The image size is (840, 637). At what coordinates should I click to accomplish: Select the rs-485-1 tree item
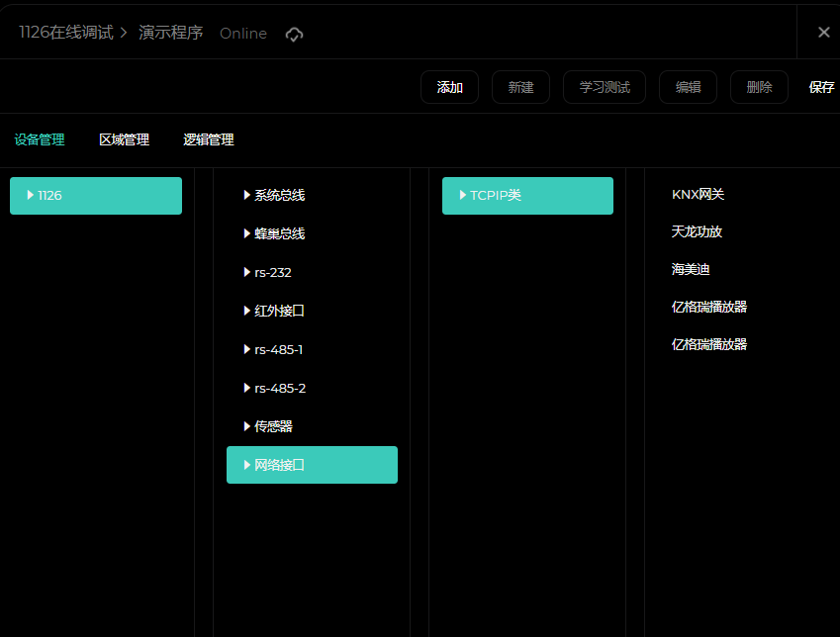point(280,349)
